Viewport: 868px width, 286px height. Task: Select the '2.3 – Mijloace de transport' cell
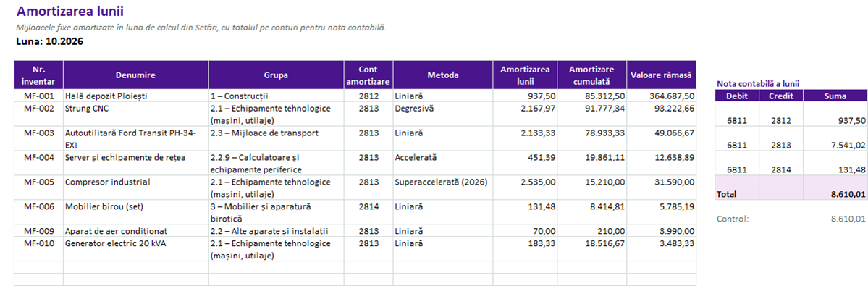point(276,139)
